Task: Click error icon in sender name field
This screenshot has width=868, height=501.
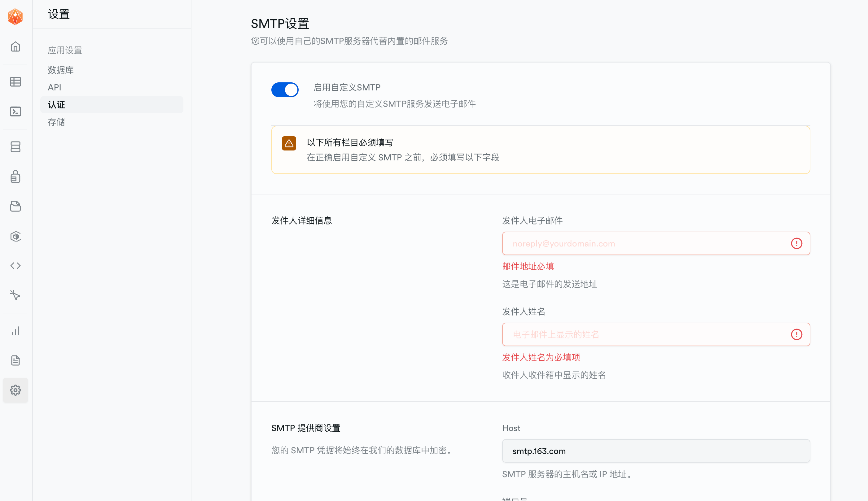Action: [796, 334]
